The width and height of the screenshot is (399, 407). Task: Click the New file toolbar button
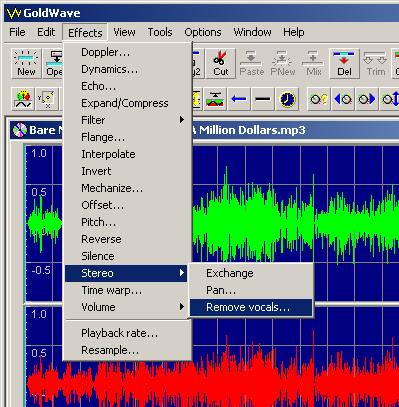26,63
